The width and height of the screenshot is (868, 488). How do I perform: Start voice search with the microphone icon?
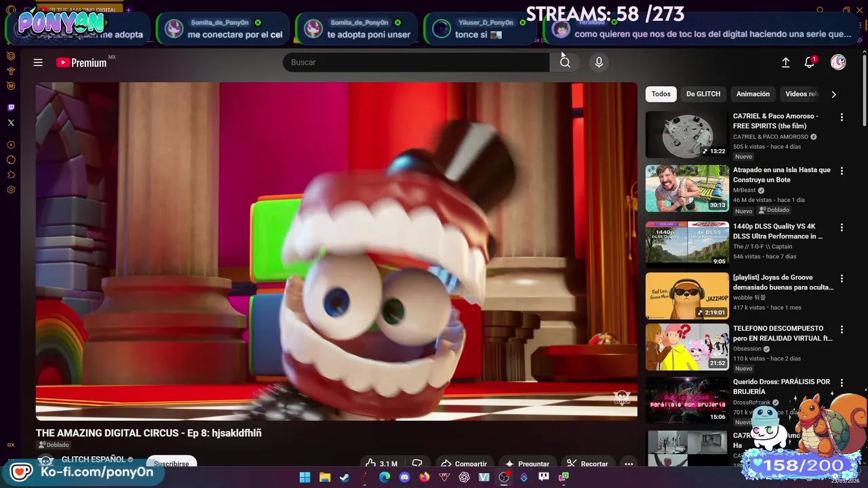click(599, 62)
